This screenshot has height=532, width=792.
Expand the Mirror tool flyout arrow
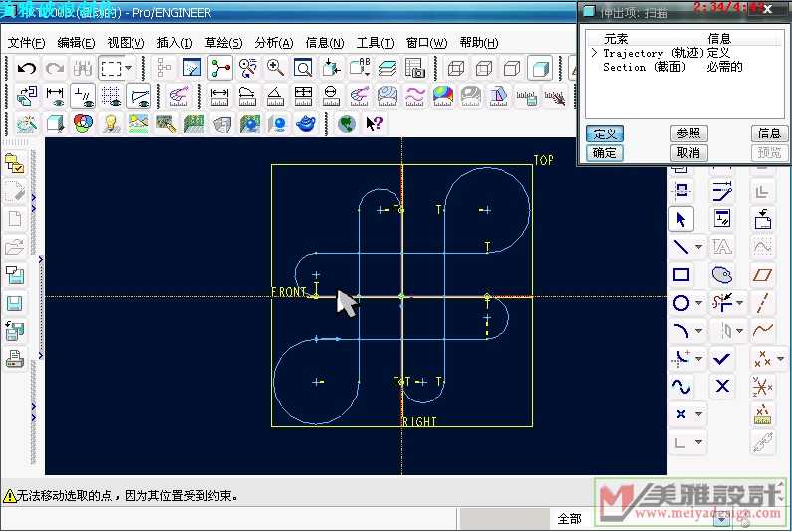739,331
